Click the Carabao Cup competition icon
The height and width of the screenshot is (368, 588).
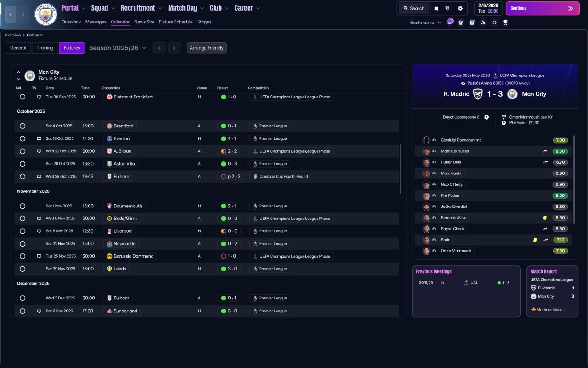tap(255, 176)
